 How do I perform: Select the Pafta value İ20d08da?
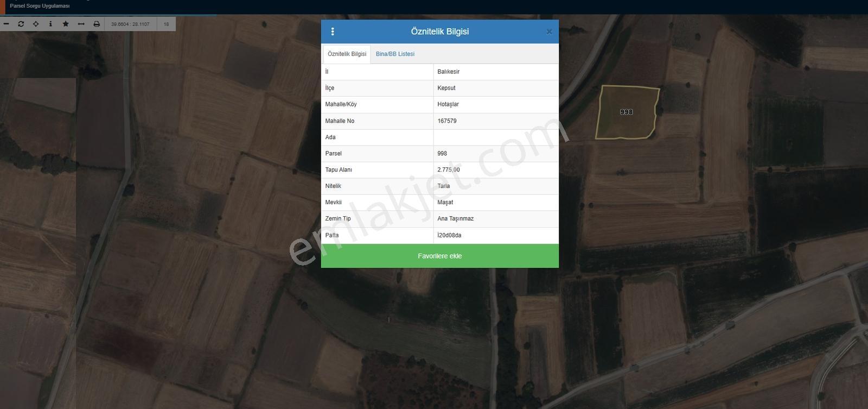449,235
